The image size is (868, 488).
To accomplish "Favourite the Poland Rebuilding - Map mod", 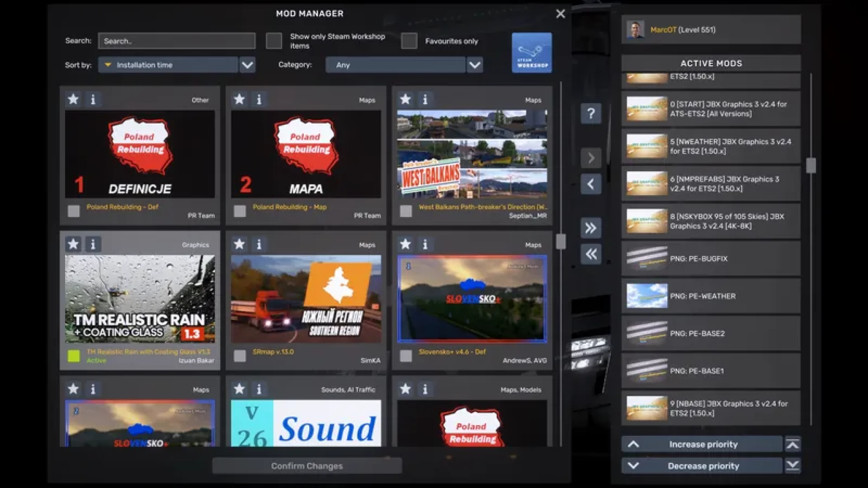I will pyautogui.click(x=239, y=99).
